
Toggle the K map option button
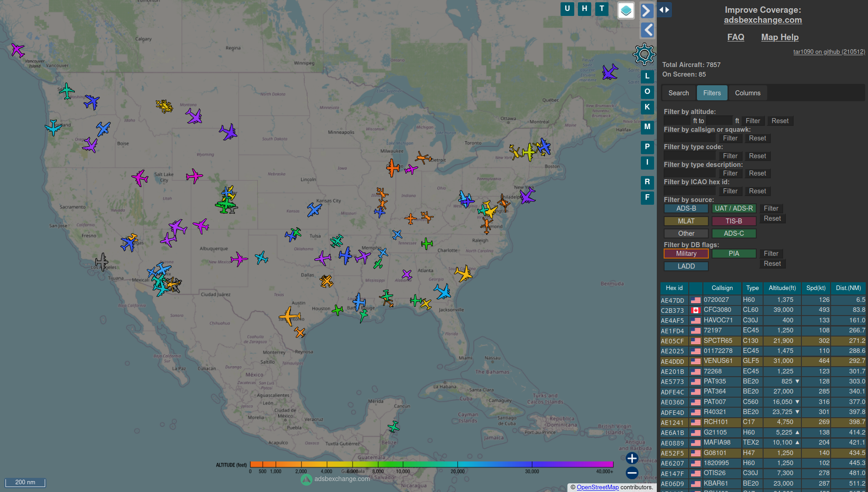tap(647, 108)
